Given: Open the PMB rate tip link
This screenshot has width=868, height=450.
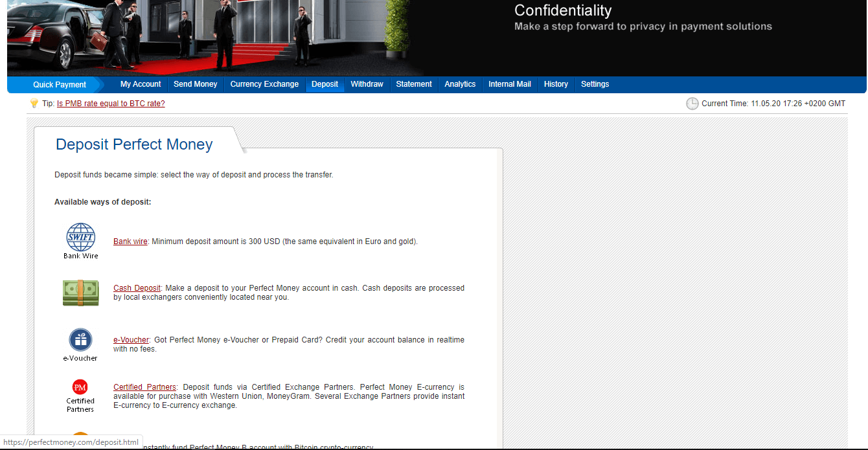Looking at the screenshot, I should coord(111,104).
